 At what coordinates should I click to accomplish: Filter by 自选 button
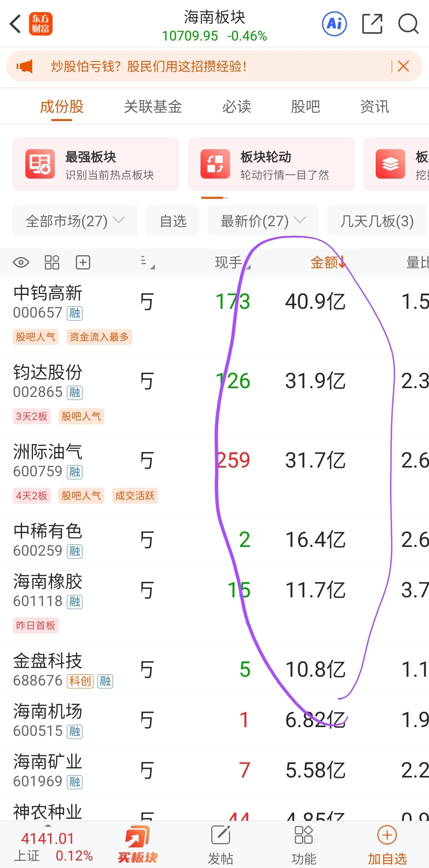pyautogui.click(x=173, y=221)
